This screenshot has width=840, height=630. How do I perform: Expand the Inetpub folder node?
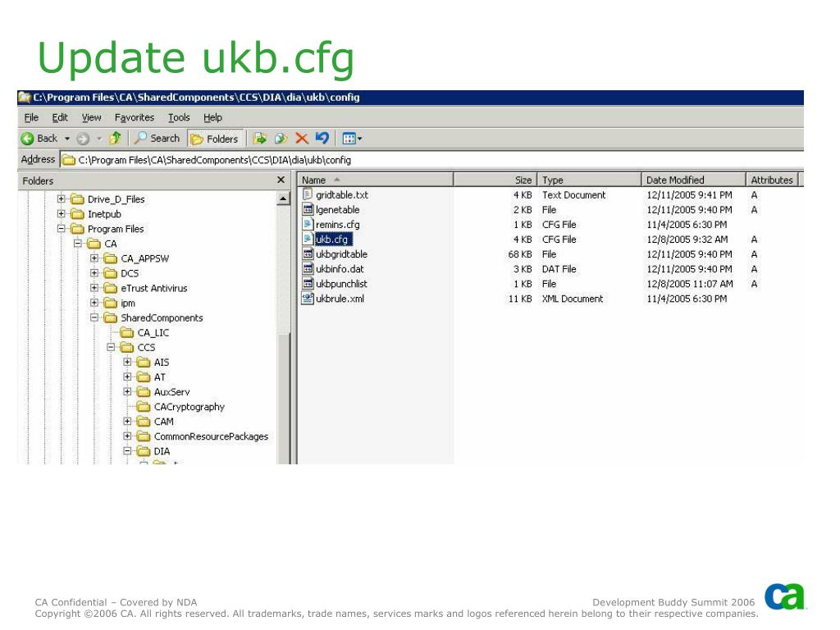coord(61,214)
